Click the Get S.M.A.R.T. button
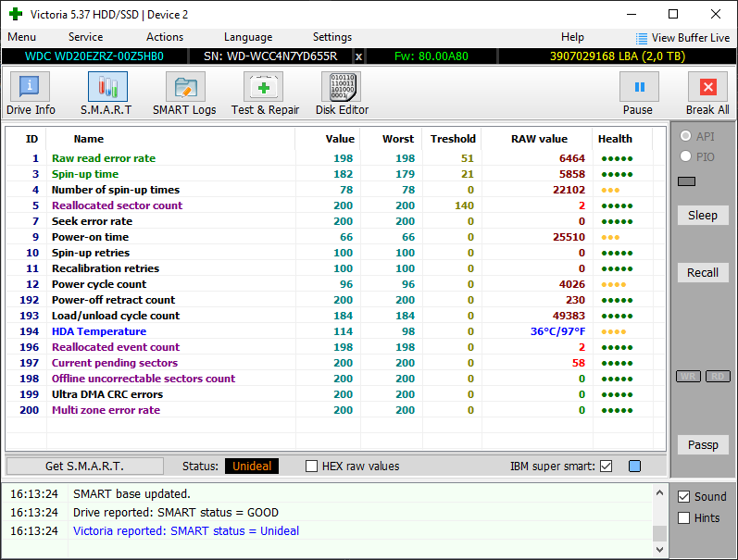The width and height of the screenshot is (738, 560). pyautogui.click(x=84, y=467)
